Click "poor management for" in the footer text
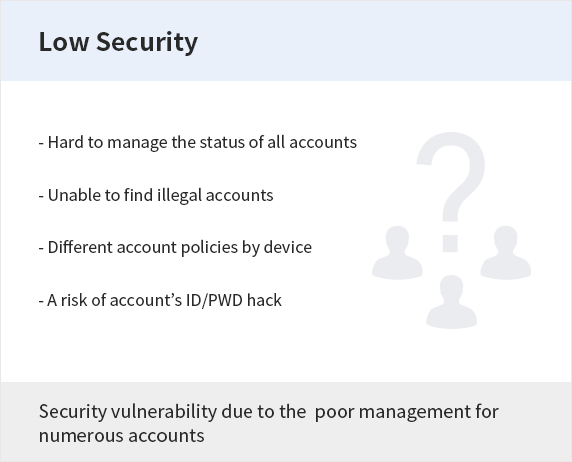 pos(406,412)
